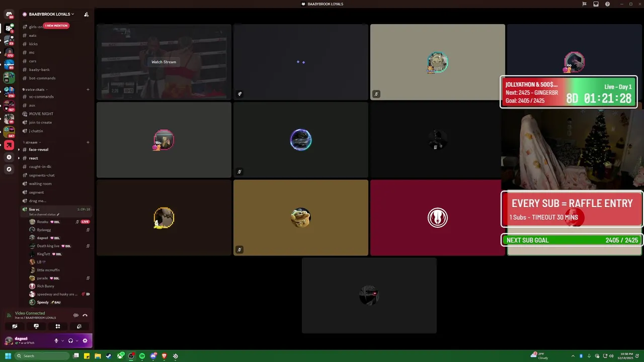Viewport: 644px width, 362px height.
Task: Open the caught-in-4k channel
Action: click(x=55, y=166)
